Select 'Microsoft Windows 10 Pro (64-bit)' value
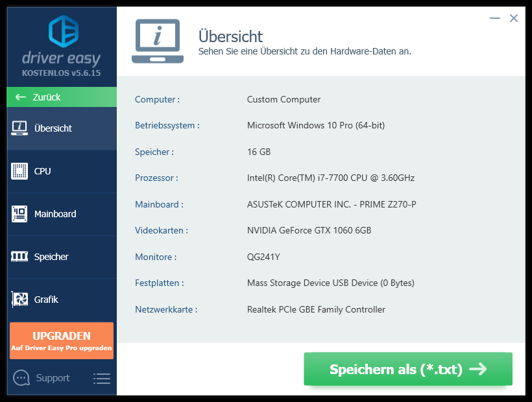 tap(316, 125)
